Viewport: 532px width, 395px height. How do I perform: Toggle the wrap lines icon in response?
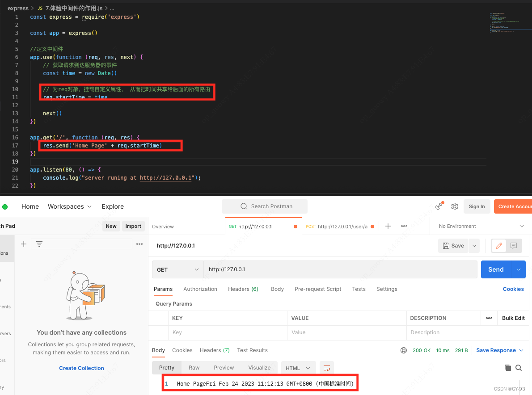[327, 368]
